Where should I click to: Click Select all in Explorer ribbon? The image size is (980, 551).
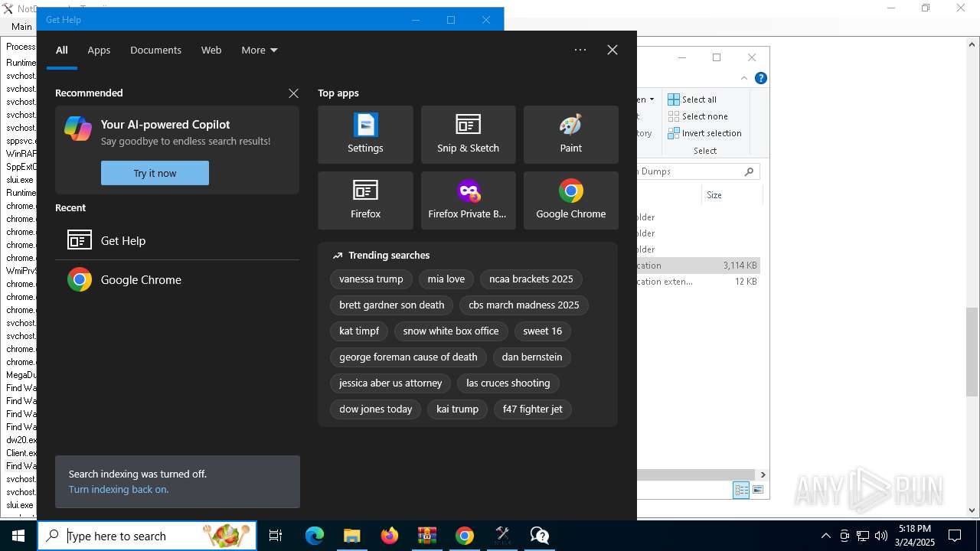692,99
